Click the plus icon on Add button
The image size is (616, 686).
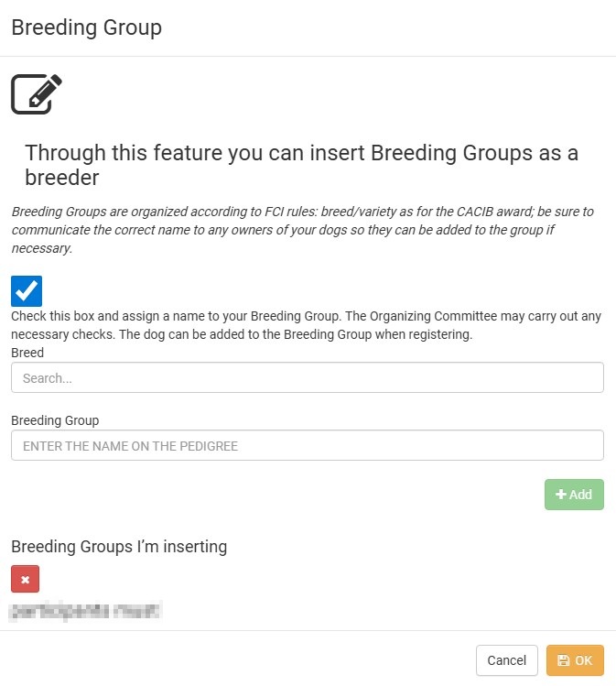(x=561, y=495)
